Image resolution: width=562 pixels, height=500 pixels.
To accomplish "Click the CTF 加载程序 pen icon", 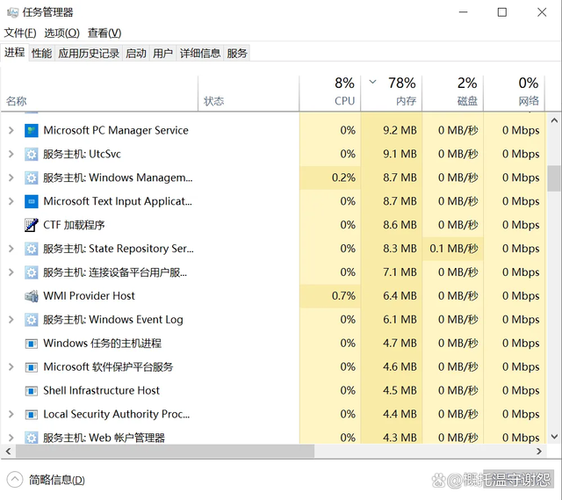I will [31, 225].
